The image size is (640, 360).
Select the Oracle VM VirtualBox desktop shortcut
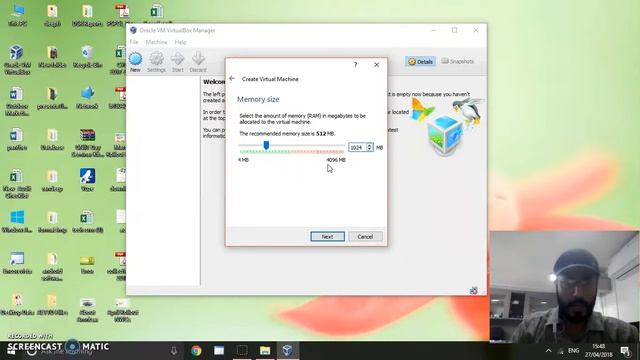coord(17,60)
